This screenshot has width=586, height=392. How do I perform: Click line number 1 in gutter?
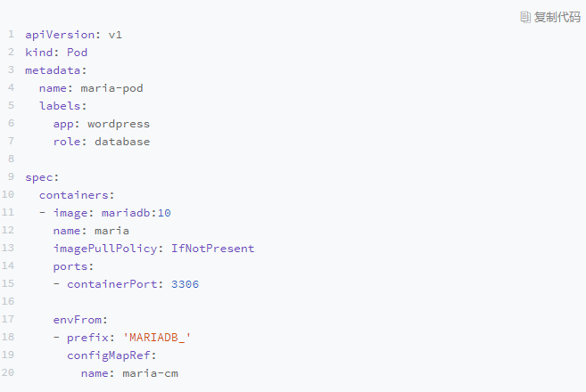[11, 35]
